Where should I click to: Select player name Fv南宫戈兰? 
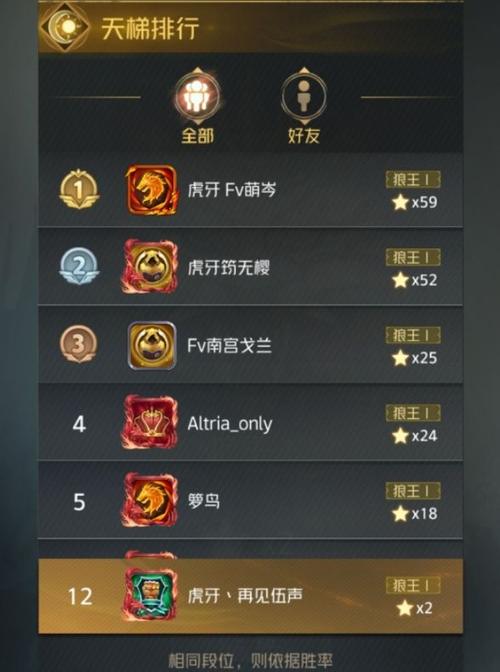coord(230,345)
